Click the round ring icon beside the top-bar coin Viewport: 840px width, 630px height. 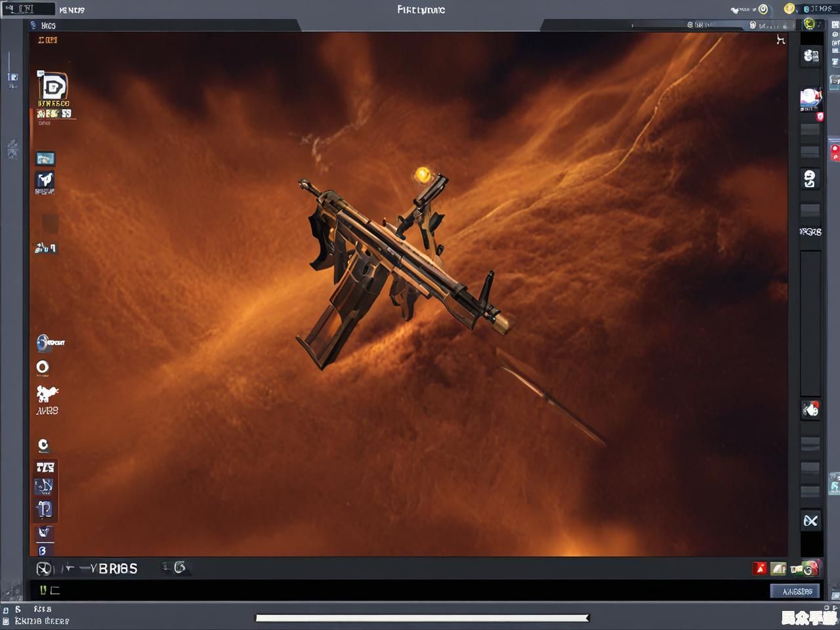pyautogui.click(x=763, y=9)
